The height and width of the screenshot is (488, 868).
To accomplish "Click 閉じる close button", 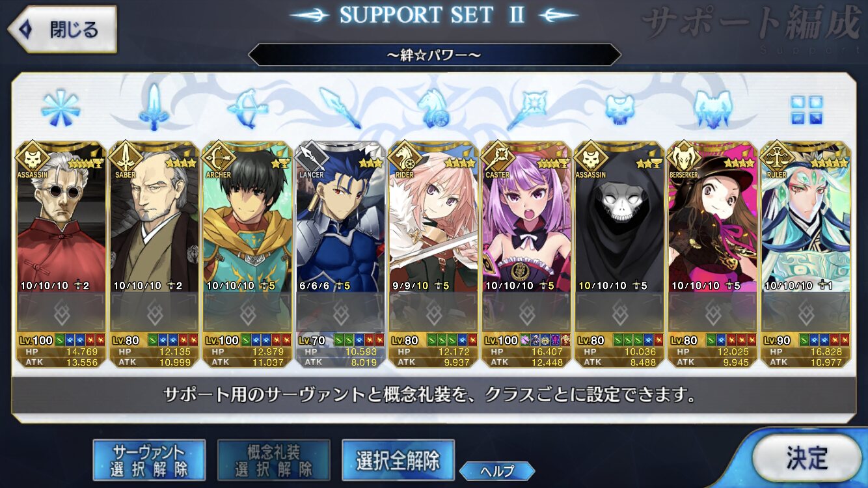I will coord(61,29).
